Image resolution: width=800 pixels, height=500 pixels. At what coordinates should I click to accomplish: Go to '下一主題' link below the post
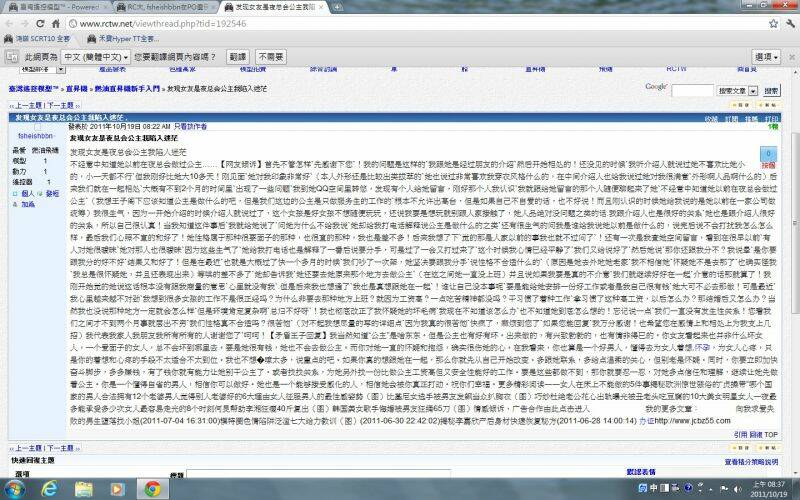(x=60, y=448)
